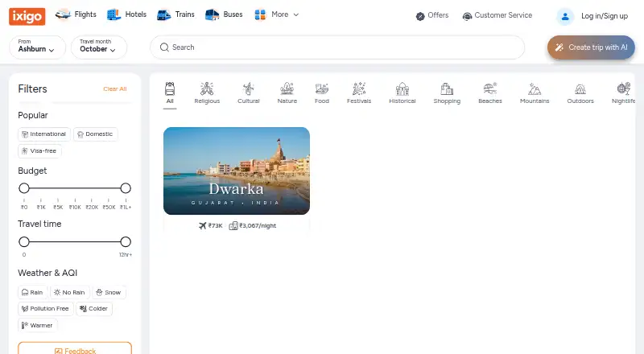Click Create trip with AI button
This screenshot has height=354, width=644.
pos(591,47)
